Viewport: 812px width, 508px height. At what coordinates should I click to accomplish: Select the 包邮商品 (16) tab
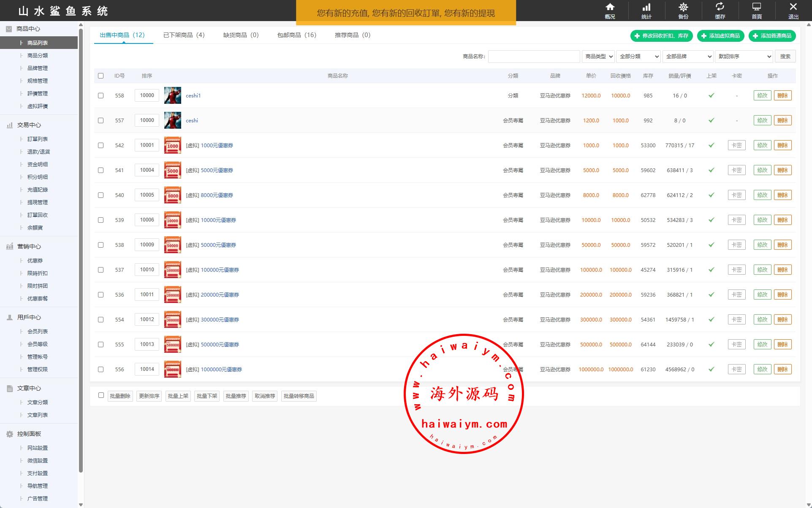pyautogui.click(x=296, y=35)
